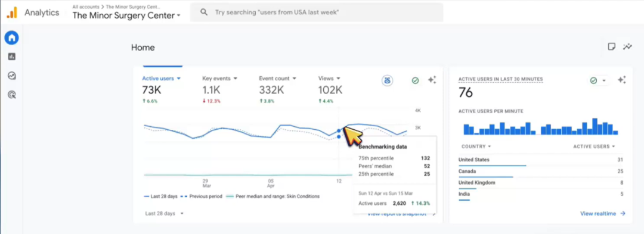Click the arrow next to View realtime

[623, 214]
